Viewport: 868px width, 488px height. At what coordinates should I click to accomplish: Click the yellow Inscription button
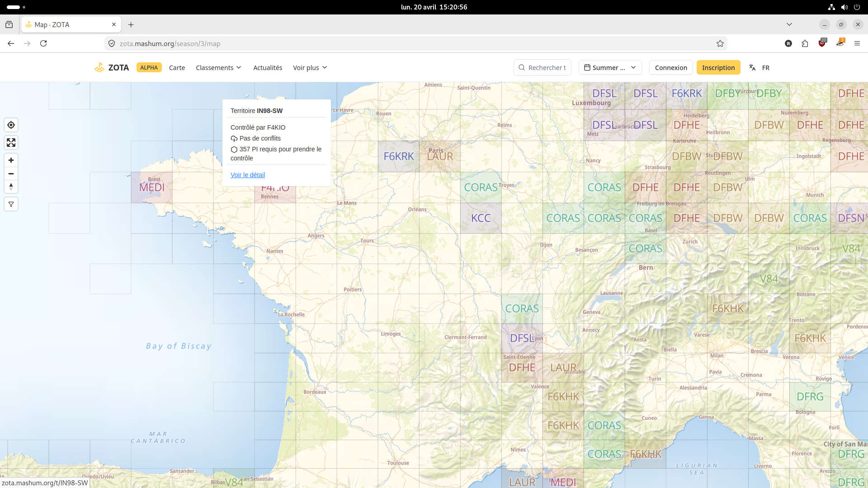click(718, 67)
